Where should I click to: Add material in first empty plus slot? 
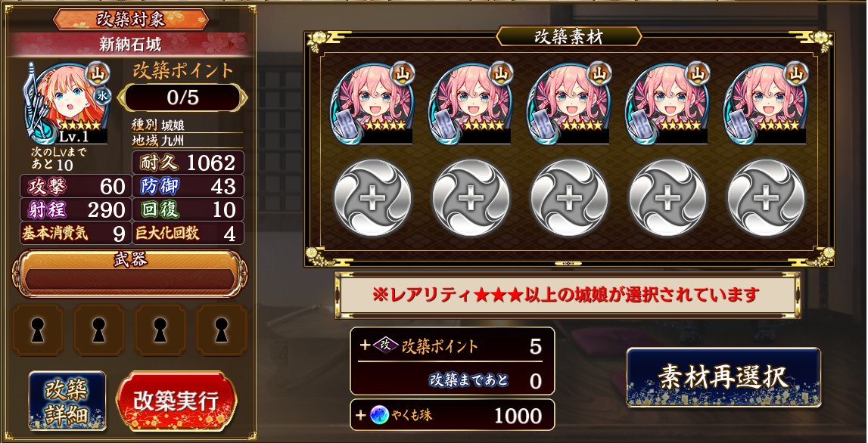coord(372,198)
